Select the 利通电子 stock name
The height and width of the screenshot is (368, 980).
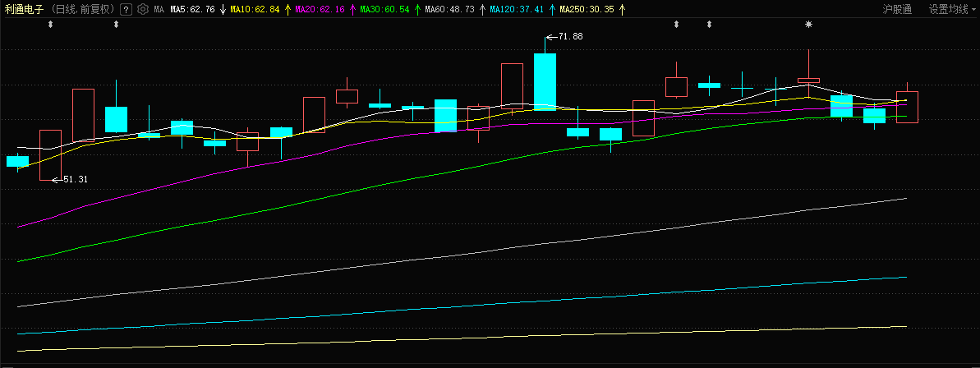coord(24,9)
